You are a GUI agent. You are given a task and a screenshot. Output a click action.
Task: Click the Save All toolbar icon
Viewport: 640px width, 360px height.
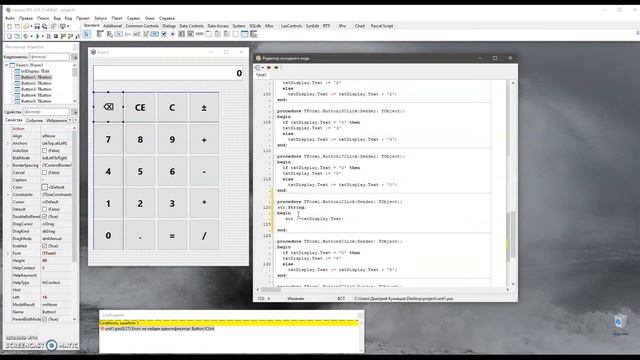point(44,27)
